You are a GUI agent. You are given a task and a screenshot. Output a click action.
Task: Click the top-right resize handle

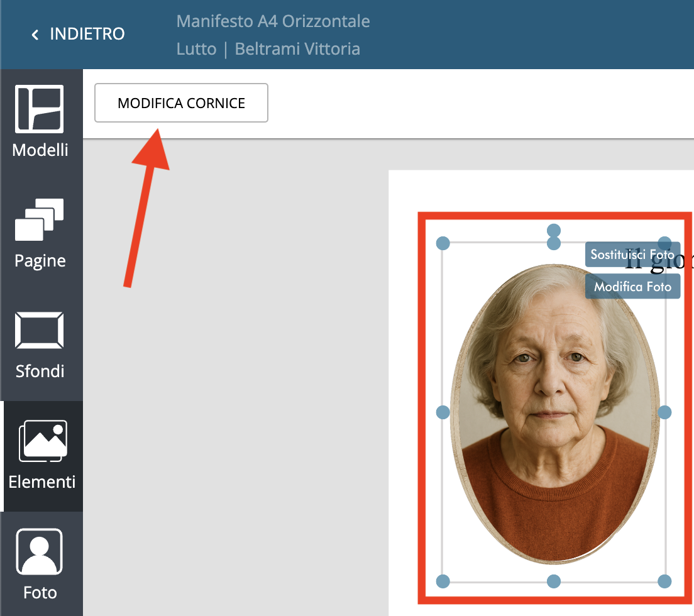coord(665,243)
